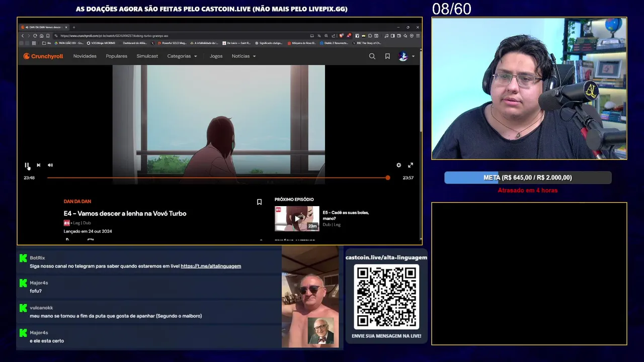Click the 'Lançado em 24 out 2024' text
The height and width of the screenshot is (362, 644).
(88, 231)
